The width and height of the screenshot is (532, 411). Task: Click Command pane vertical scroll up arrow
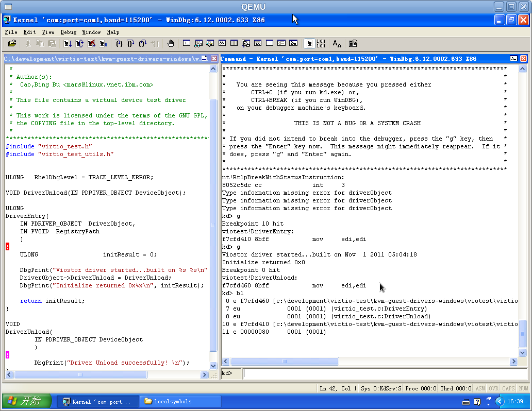pyautogui.click(x=523, y=69)
